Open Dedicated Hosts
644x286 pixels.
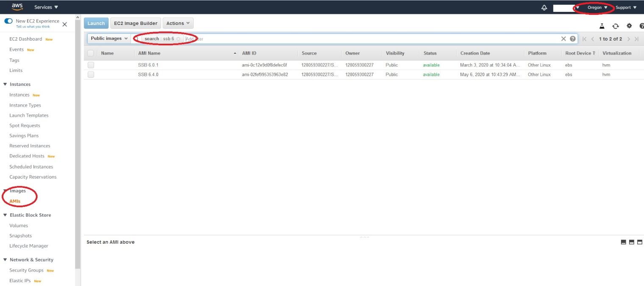pos(27,156)
